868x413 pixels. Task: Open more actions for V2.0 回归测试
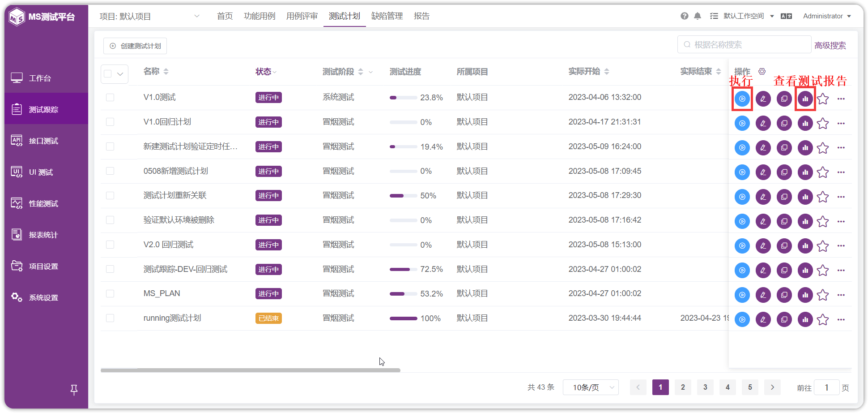[x=841, y=245]
